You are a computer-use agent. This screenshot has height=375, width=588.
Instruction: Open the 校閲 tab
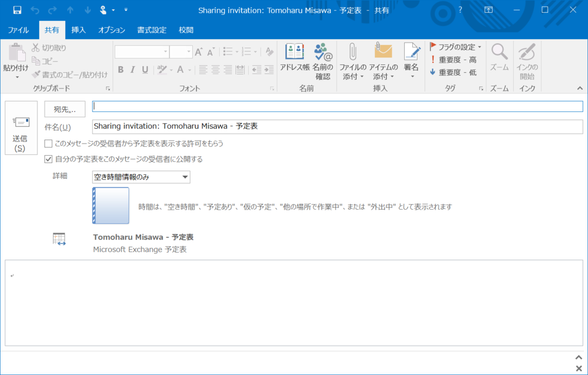[x=186, y=30]
